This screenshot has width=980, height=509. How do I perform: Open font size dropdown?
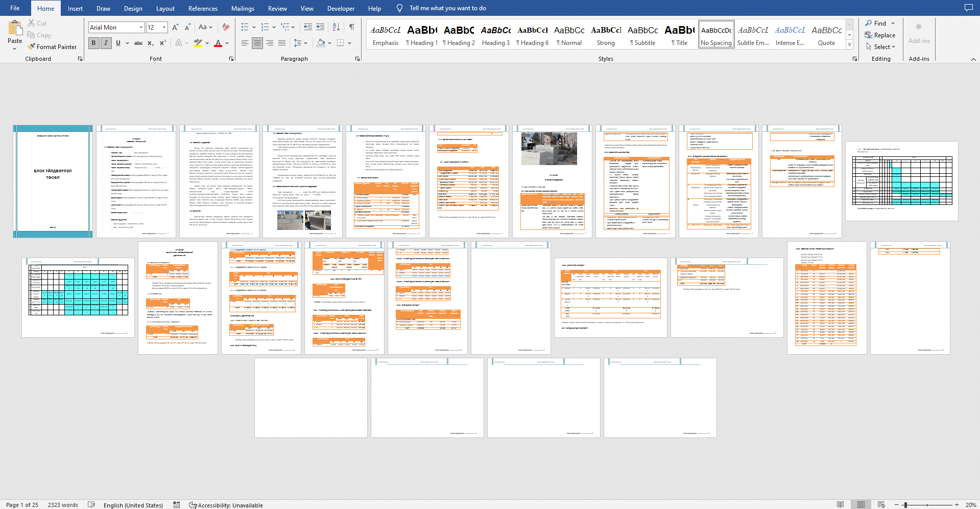click(x=164, y=27)
